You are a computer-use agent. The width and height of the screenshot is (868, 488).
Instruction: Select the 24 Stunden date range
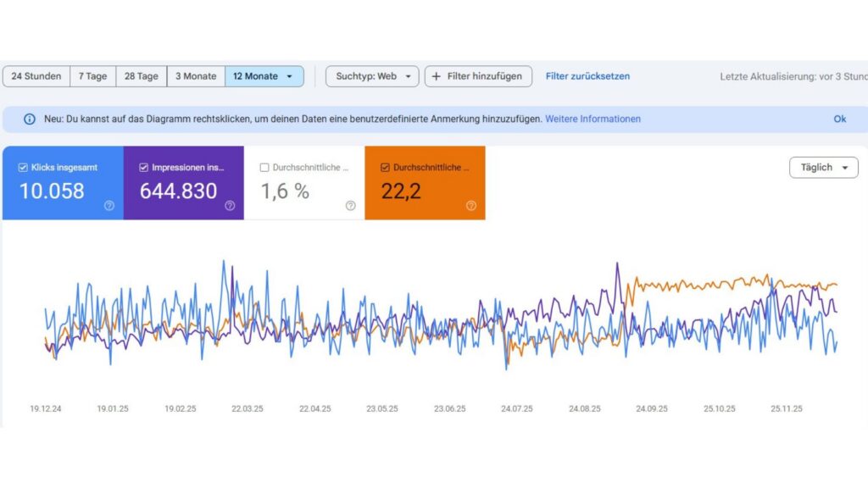click(x=36, y=76)
